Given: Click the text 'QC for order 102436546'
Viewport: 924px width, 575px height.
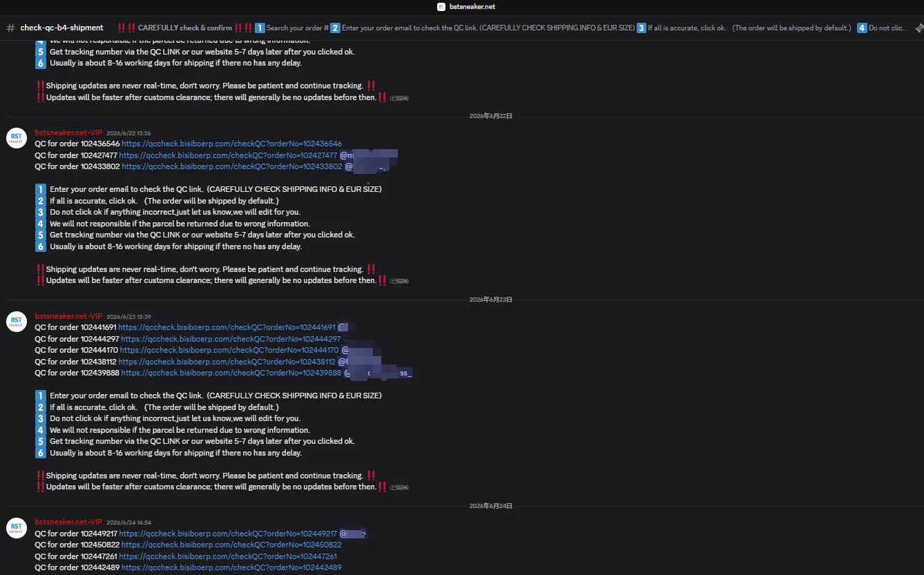Looking at the screenshot, I should click(77, 144).
